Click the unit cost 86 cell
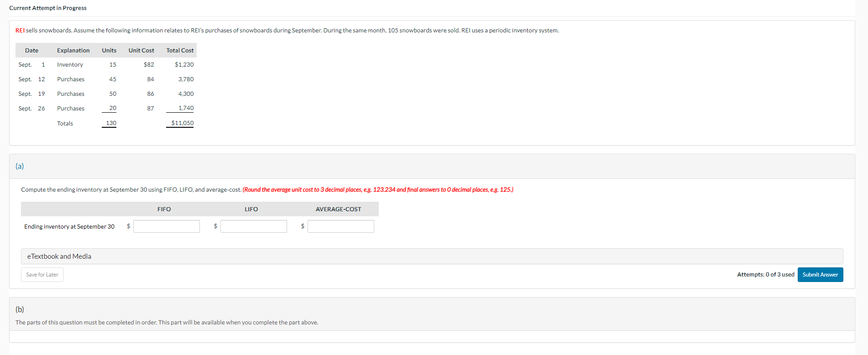The image size is (868, 355). pos(151,94)
